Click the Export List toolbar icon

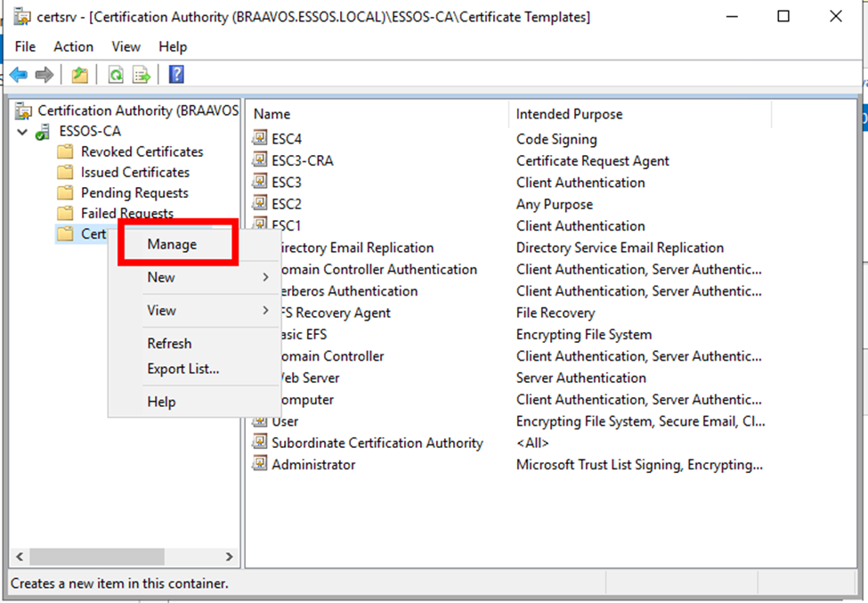[141, 75]
